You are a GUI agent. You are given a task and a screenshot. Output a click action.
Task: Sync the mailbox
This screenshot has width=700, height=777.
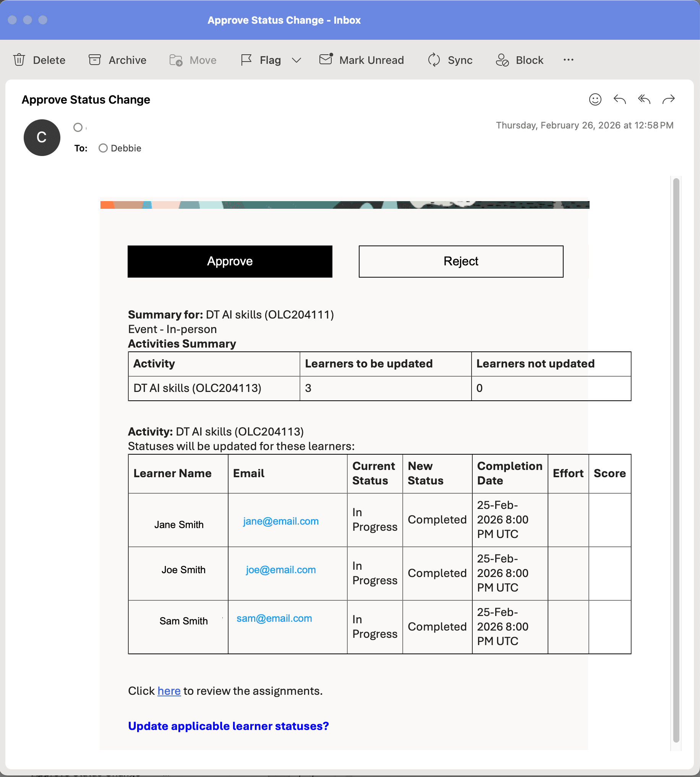tap(450, 60)
